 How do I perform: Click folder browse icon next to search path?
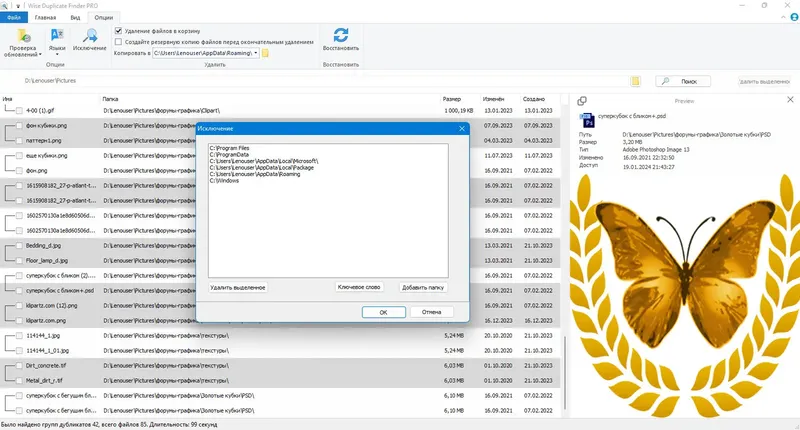635,81
